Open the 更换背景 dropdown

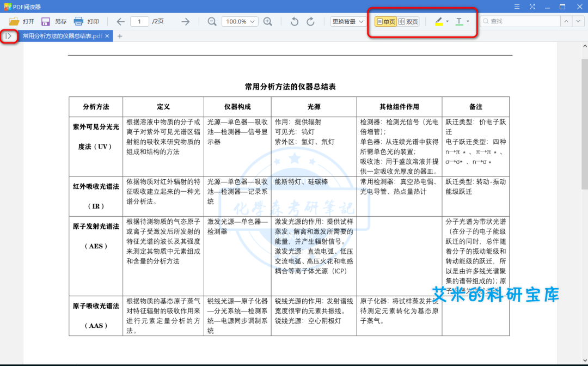[x=348, y=21]
